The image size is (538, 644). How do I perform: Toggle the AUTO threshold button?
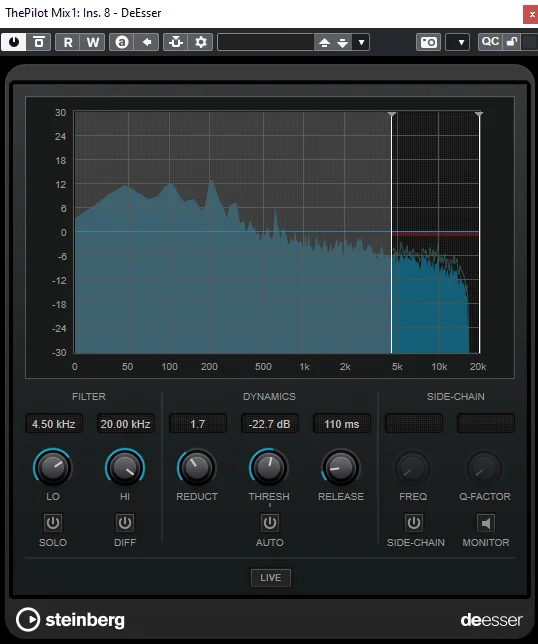coord(269,523)
